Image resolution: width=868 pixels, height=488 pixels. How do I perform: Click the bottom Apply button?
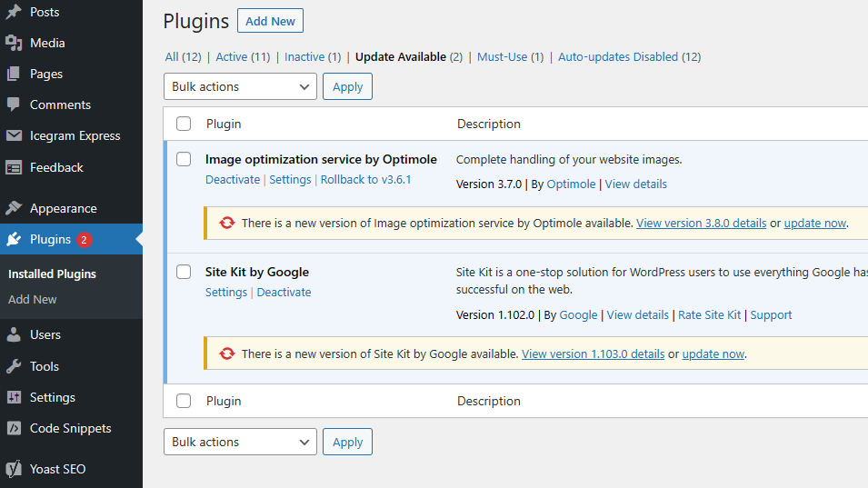pos(347,442)
